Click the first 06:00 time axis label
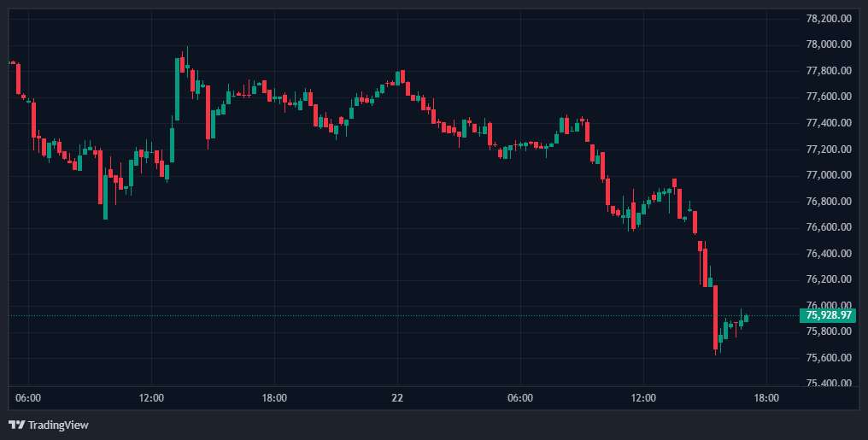 (28, 398)
